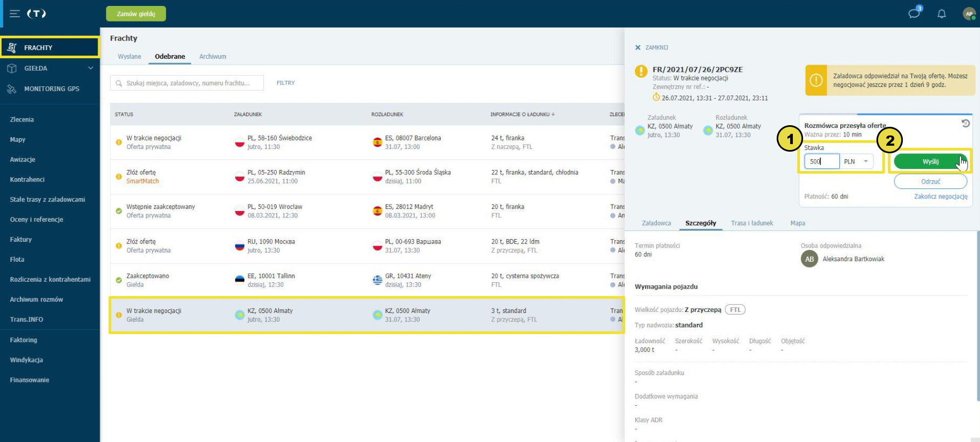Select the Radzymin SmartMatch freight row
This screenshot has width=980, height=442.
(x=367, y=177)
